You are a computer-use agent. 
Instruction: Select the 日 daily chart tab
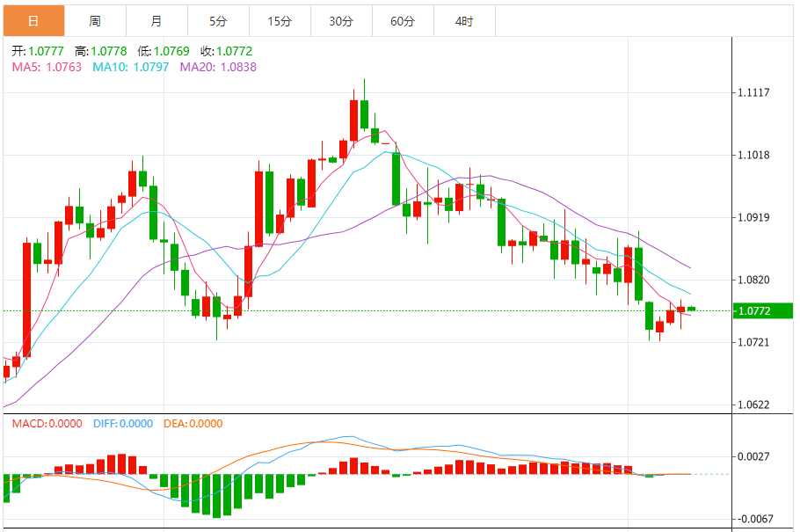(33, 21)
